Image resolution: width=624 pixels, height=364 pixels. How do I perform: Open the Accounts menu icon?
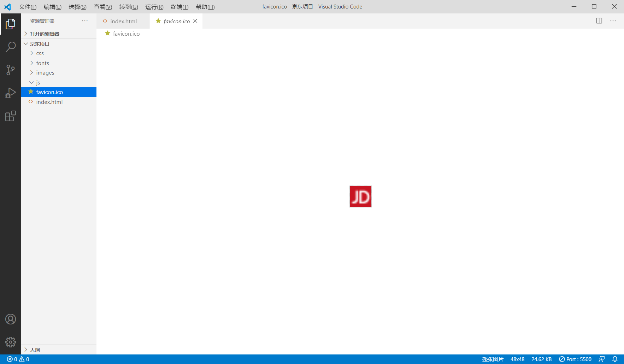click(11, 319)
